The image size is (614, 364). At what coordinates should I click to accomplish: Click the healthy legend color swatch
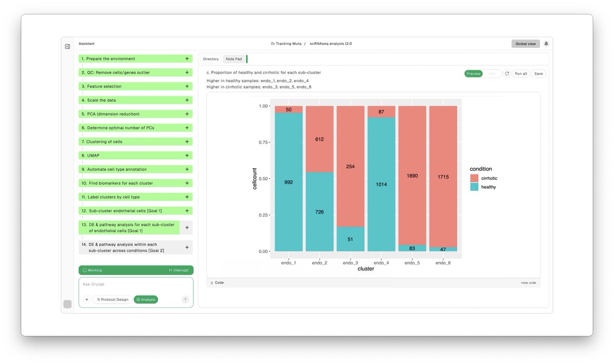474,187
